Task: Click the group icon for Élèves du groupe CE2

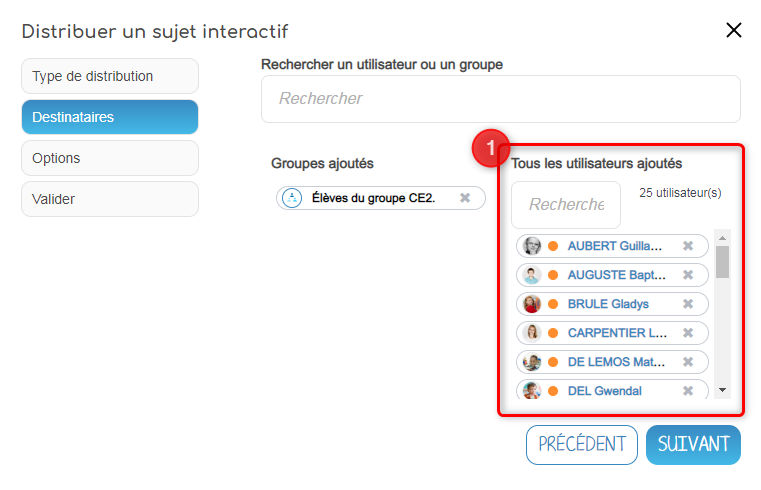Action: pos(292,198)
